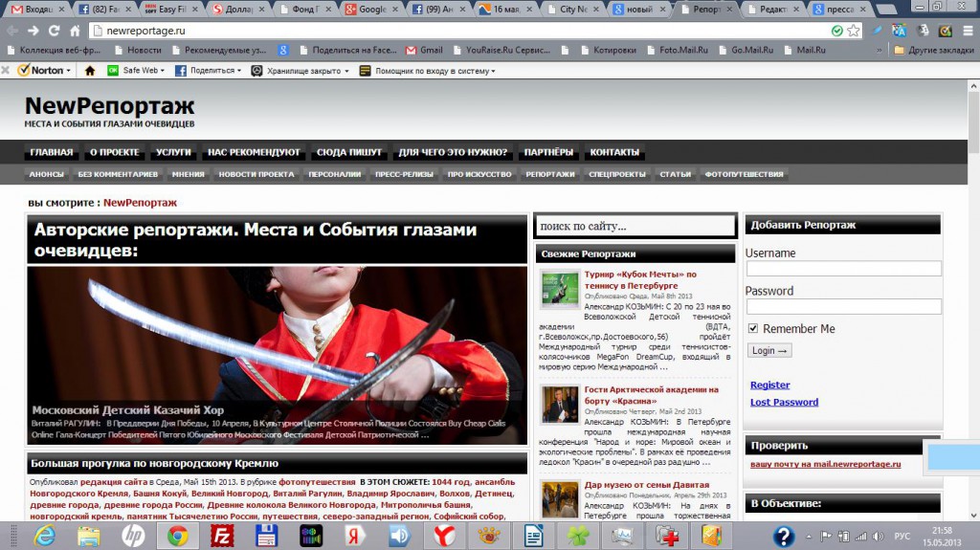This screenshot has height=550, width=980.
Task: Reload the current page
Action: pyautogui.click(x=55, y=31)
